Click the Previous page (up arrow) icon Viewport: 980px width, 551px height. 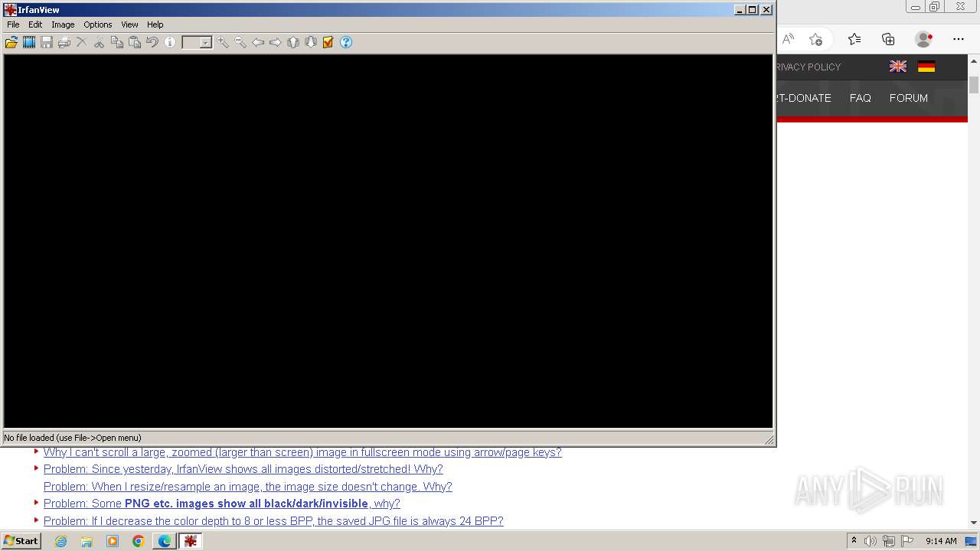(x=293, y=42)
